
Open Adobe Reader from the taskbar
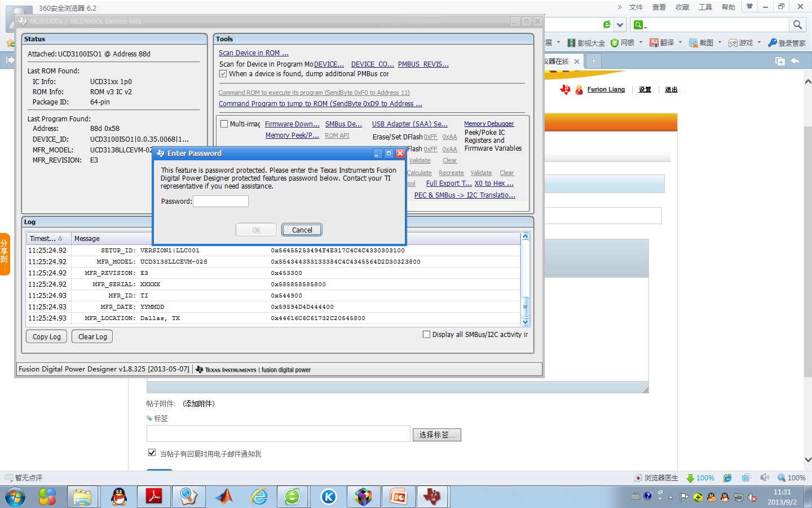pos(154,497)
